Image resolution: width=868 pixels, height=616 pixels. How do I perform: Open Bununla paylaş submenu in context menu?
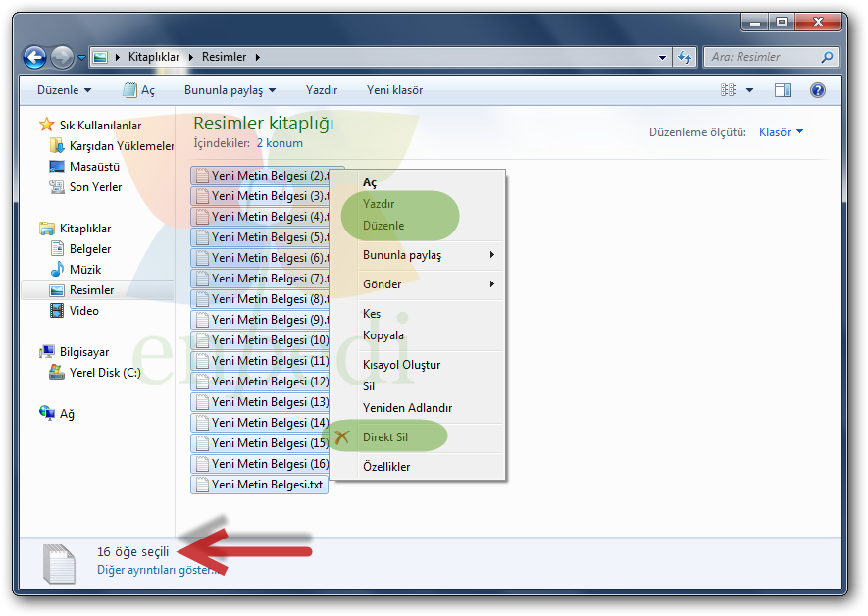pyautogui.click(x=418, y=255)
